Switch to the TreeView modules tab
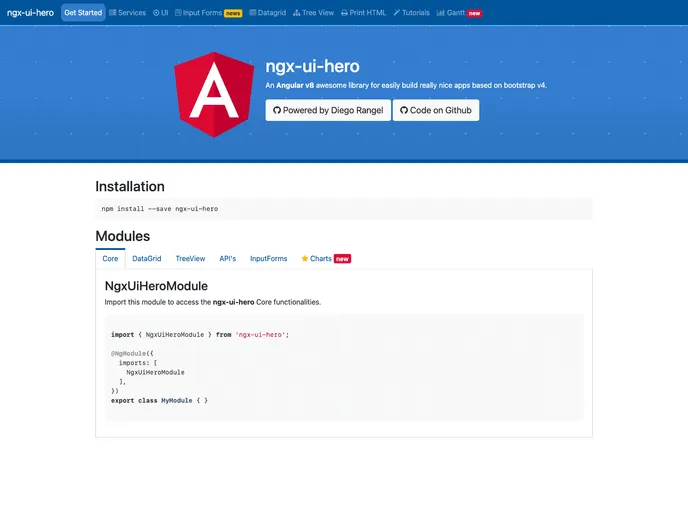 click(x=190, y=258)
